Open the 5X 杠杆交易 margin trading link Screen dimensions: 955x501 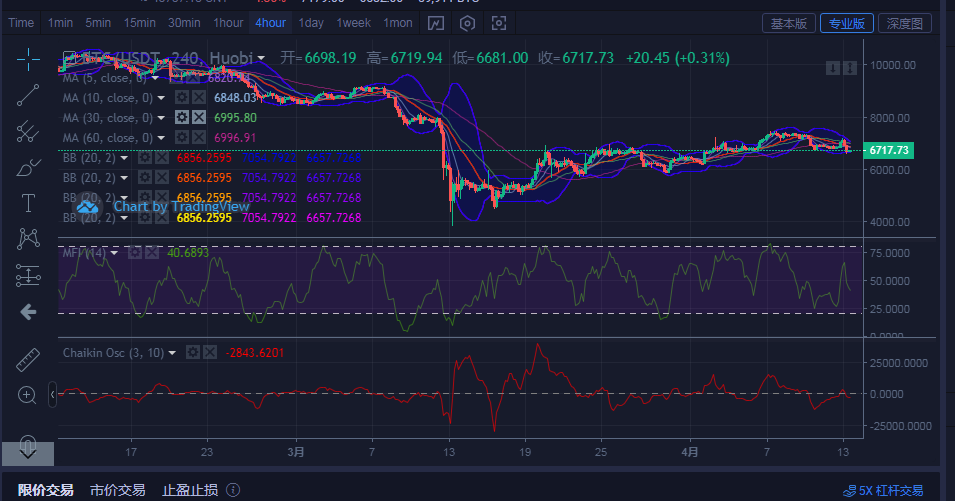pos(883,490)
